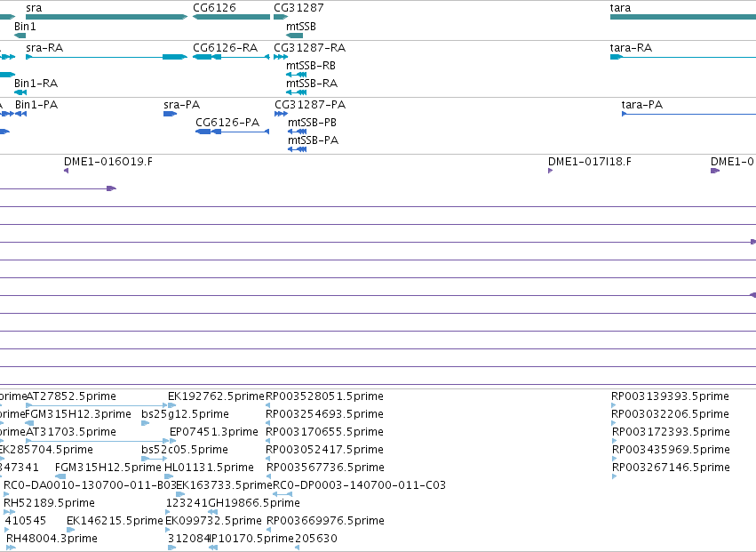Screen dimensions: 756x552
Task: Pick the CG6126-PA protein label
Action: pyautogui.click(x=227, y=123)
